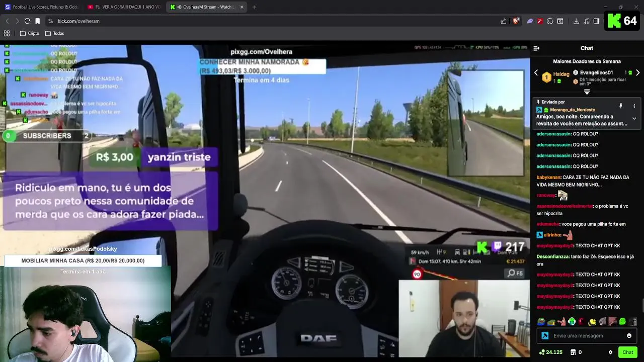The width and height of the screenshot is (644, 362).
Task: Open the red wand extension icon
Action: pos(540,21)
